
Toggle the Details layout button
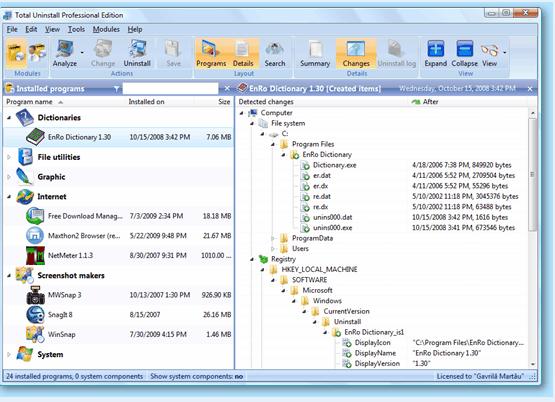[243, 53]
